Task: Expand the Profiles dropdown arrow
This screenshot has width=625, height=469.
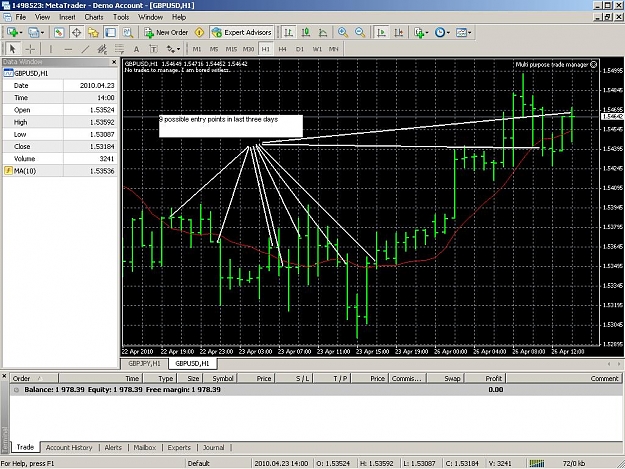Action: [42, 33]
